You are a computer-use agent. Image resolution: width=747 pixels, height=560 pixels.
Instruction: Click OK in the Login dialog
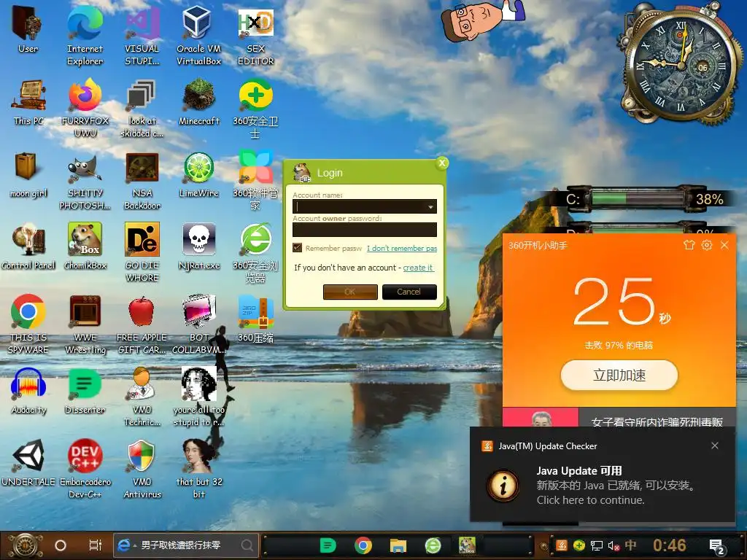[x=350, y=292]
